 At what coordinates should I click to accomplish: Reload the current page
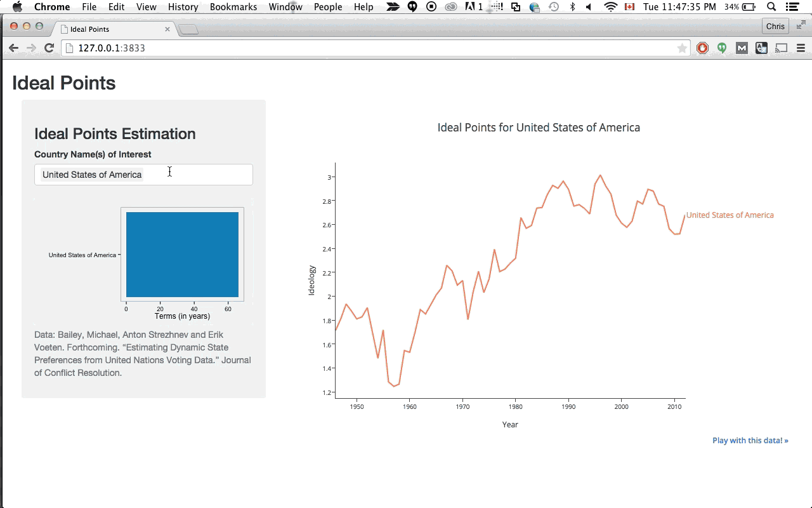[x=49, y=48]
